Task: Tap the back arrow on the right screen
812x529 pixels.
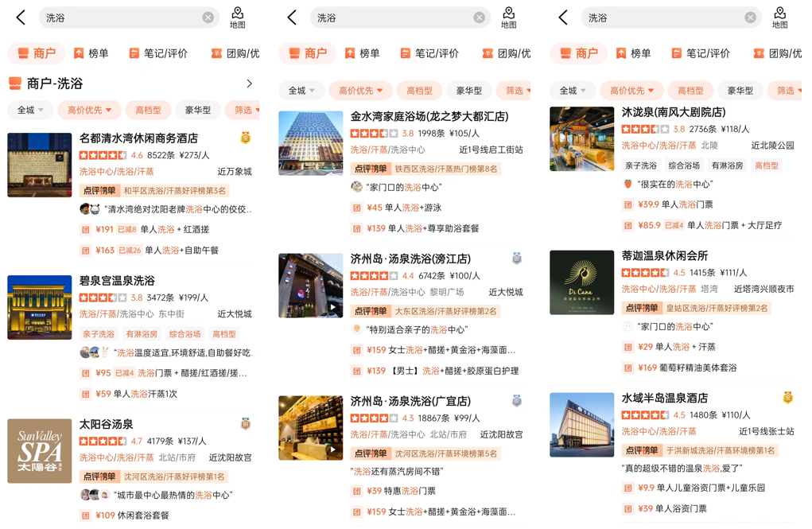Action: 563,18
